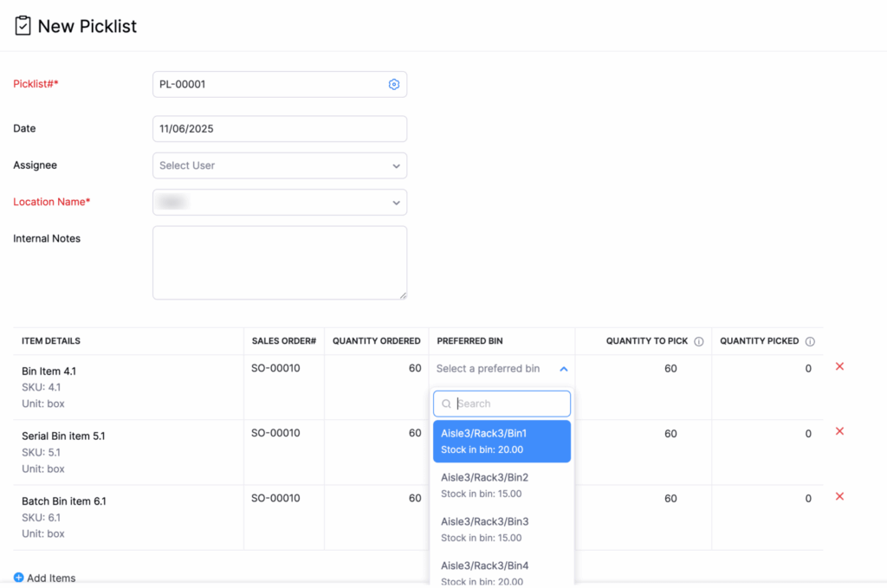Click SO-00010 in Serial Bin item row
The height and width of the screenshot is (588, 887).
click(275, 433)
